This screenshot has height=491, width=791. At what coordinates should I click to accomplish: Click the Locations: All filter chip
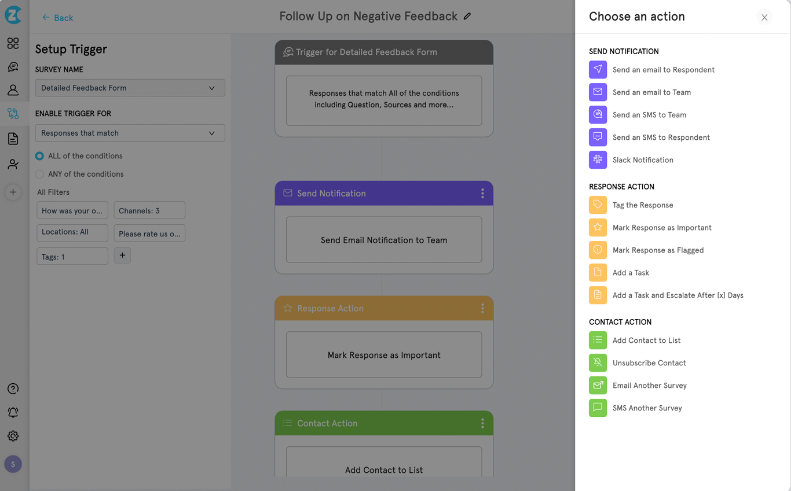click(72, 232)
